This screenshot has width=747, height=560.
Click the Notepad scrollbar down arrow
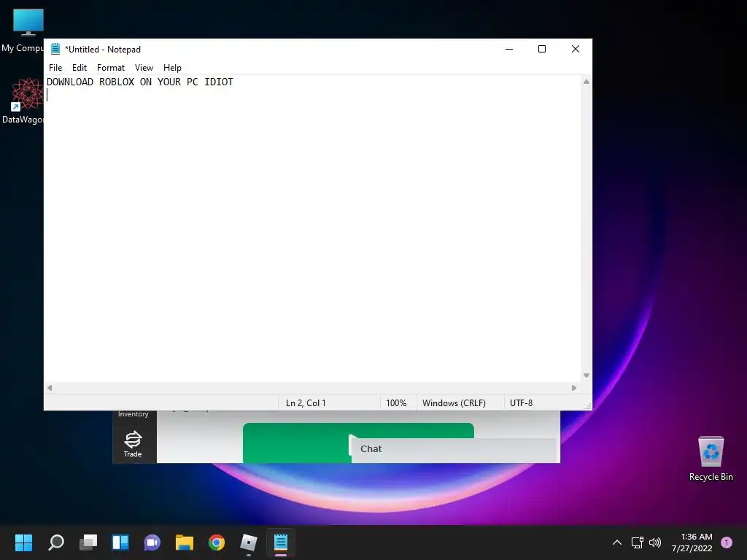click(587, 376)
